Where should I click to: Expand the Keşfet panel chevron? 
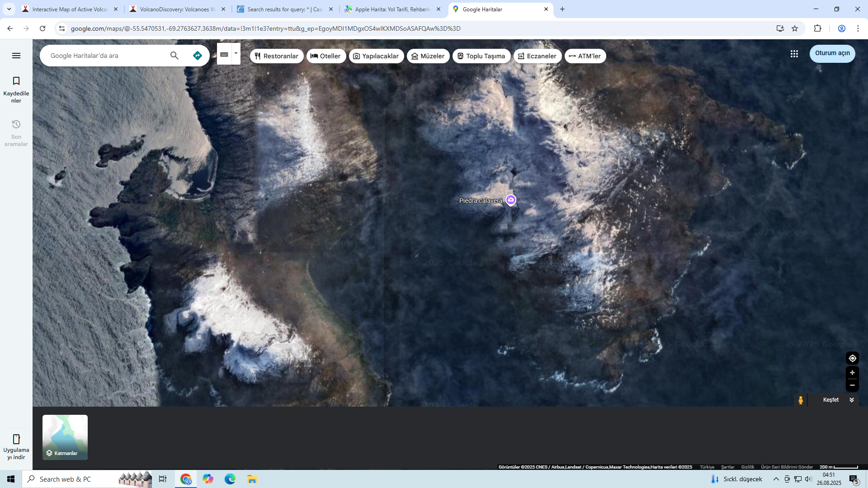852,400
